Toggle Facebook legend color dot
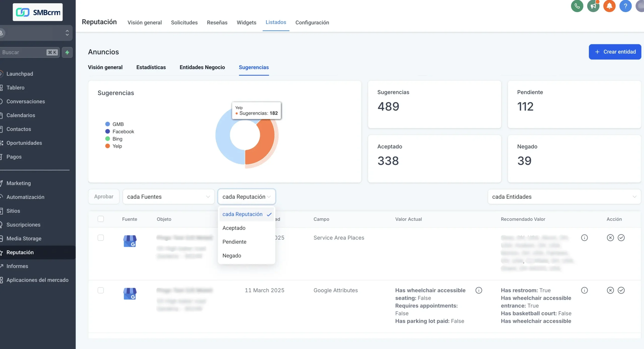The width and height of the screenshot is (644, 349). point(107,131)
